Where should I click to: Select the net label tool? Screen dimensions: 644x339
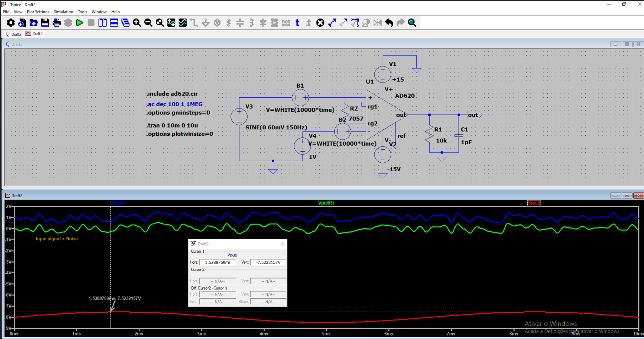pos(286,23)
